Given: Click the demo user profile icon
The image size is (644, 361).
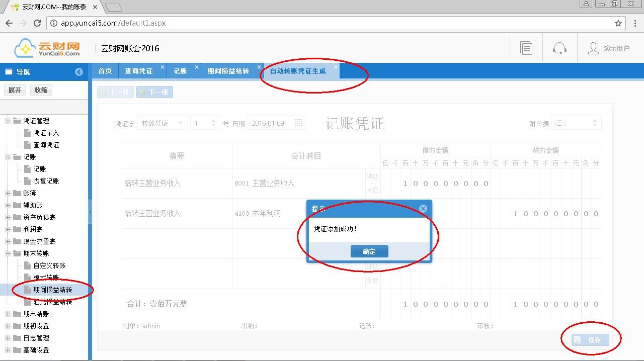Looking at the screenshot, I should (x=594, y=48).
